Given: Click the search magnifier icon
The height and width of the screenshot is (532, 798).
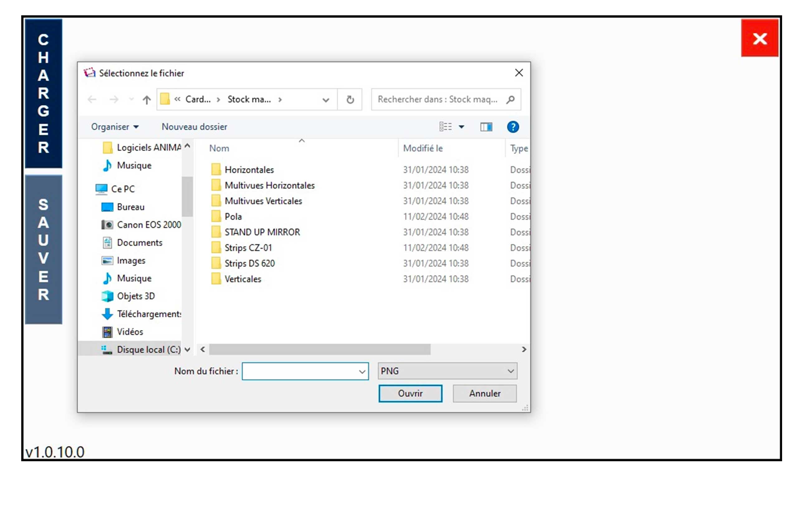Looking at the screenshot, I should pos(510,99).
